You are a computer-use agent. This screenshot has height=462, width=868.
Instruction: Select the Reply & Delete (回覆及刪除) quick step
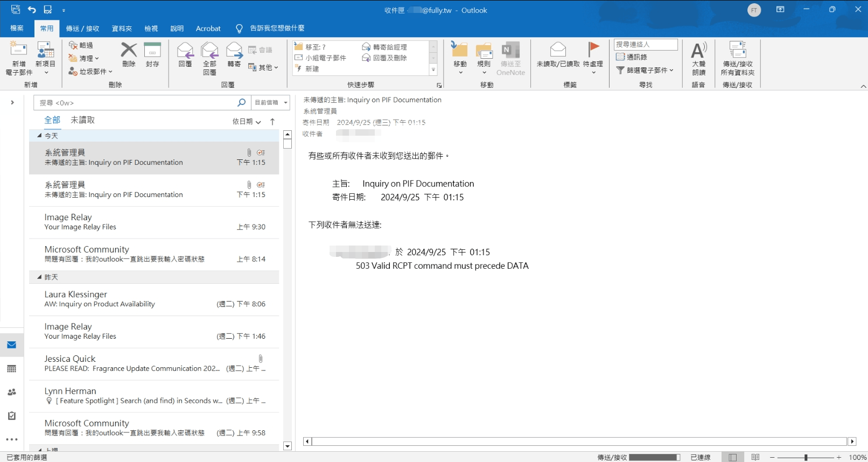coord(384,58)
